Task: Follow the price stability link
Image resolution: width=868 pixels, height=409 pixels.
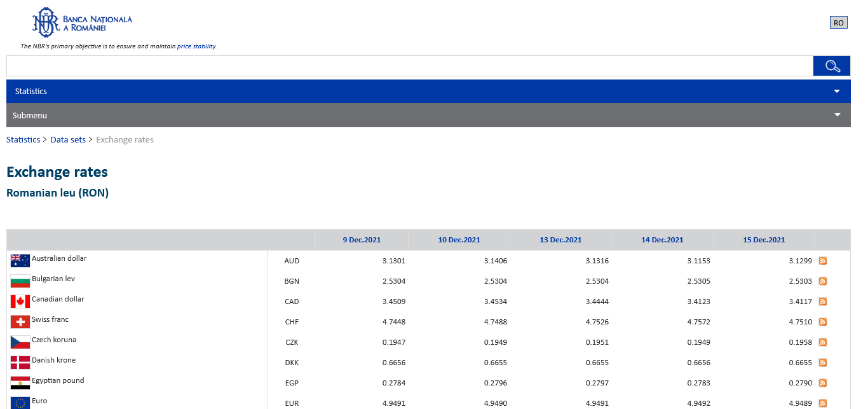Action: (196, 46)
